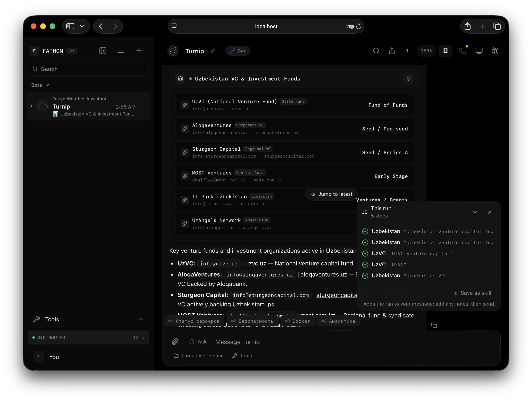
Task: Open the list view icon in sidebar header
Action: tap(121, 51)
